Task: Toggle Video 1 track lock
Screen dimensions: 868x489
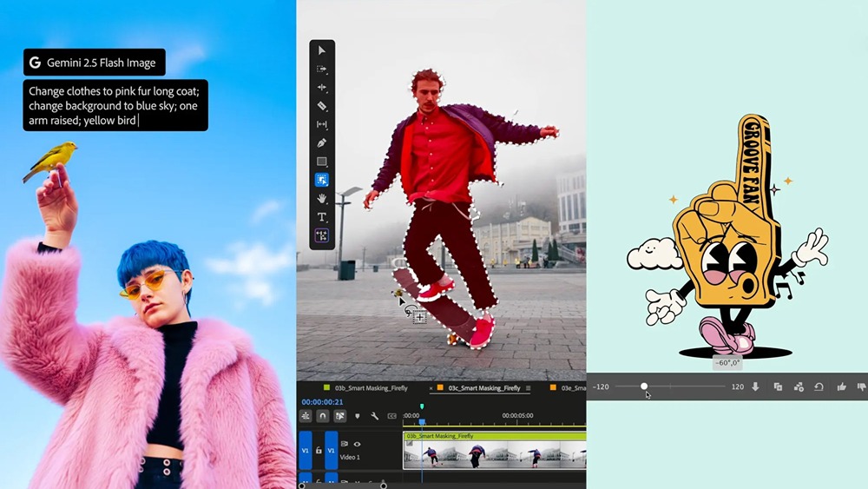Action: click(x=319, y=451)
